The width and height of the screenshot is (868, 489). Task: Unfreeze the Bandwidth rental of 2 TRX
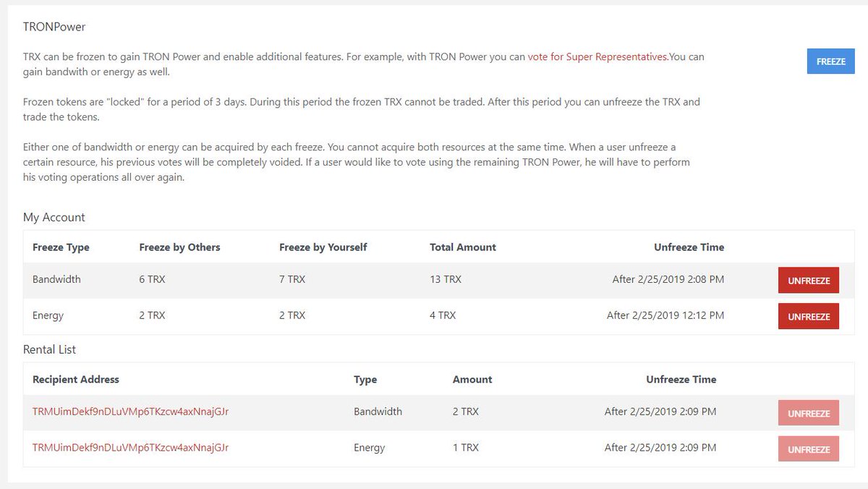pos(809,413)
